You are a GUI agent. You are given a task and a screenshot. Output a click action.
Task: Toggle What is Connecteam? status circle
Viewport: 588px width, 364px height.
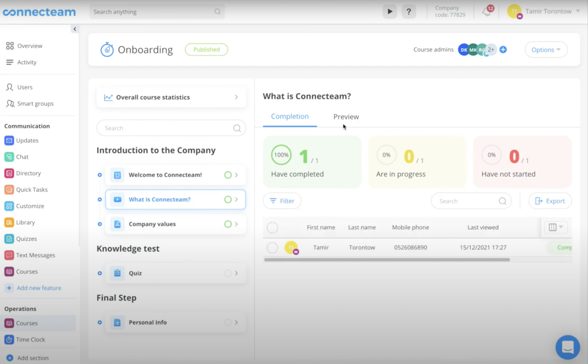tap(228, 199)
